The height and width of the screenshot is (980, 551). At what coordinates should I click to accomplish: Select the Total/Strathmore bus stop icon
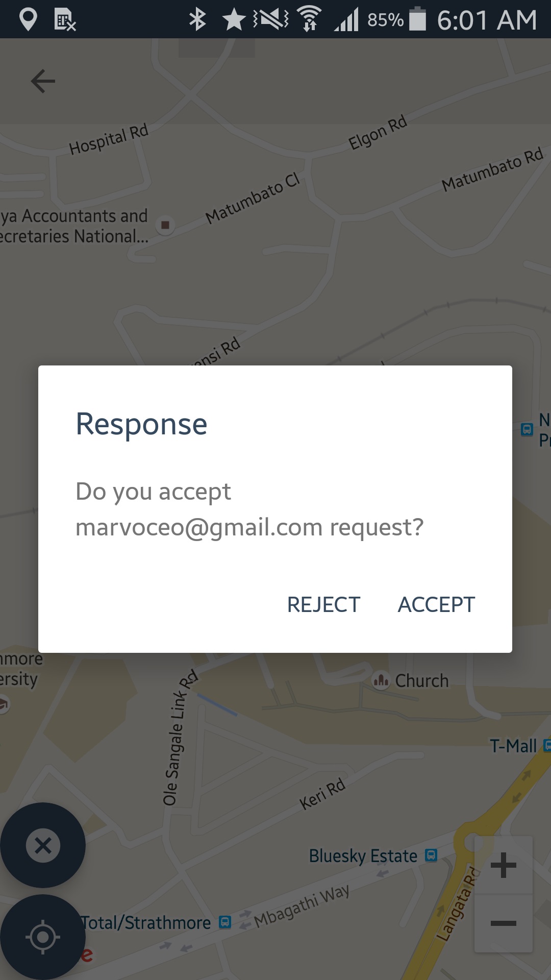(225, 922)
